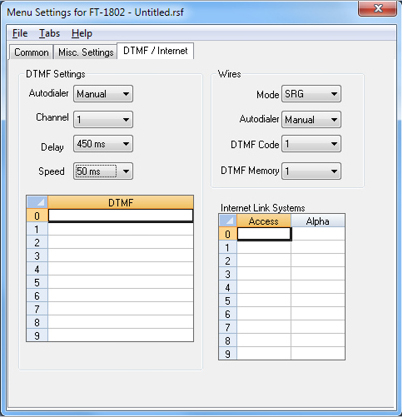402x417 pixels.
Task: Close the Menu Settings window
Action: [x=378, y=8]
